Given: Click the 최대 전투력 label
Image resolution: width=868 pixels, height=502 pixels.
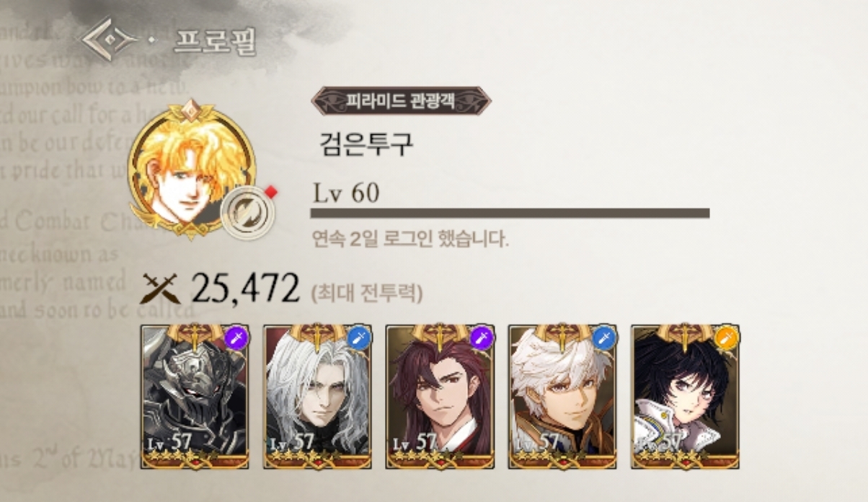Looking at the screenshot, I should (367, 293).
